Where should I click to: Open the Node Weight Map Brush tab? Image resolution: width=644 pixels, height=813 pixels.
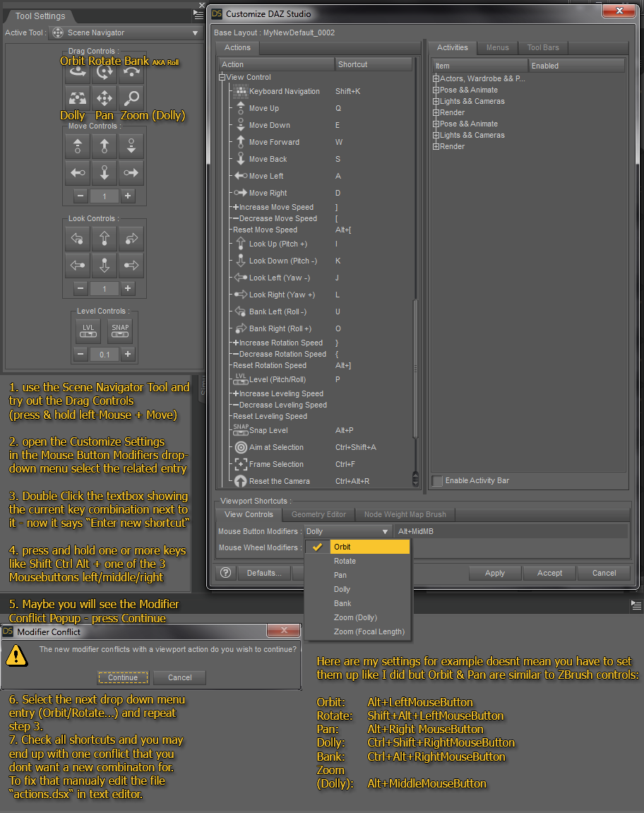click(x=405, y=515)
